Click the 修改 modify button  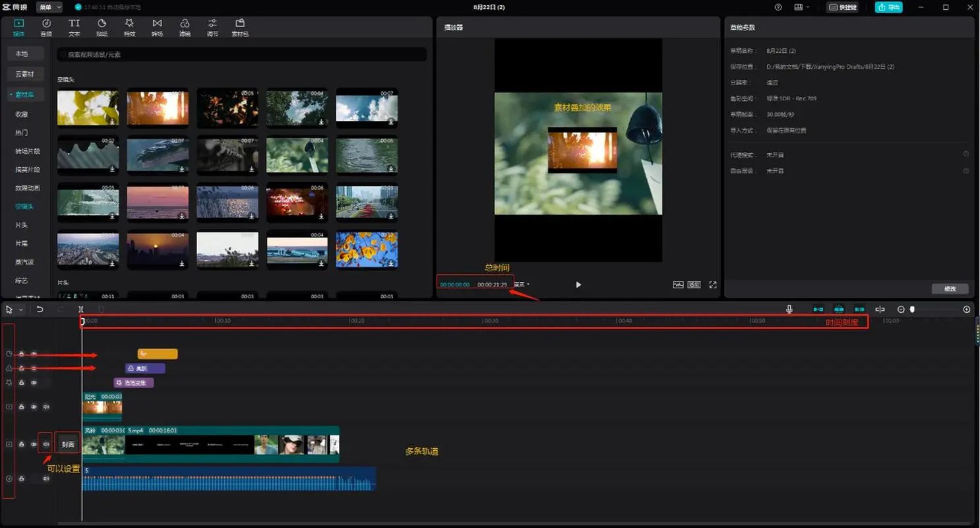coord(950,288)
